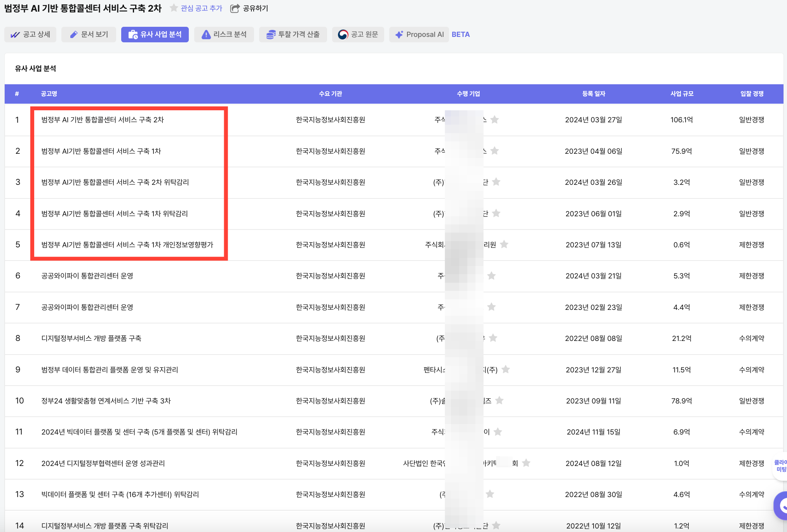Image resolution: width=787 pixels, height=532 pixels.
Task: Open the 공고 상세 tab
Action: [31, 35]
